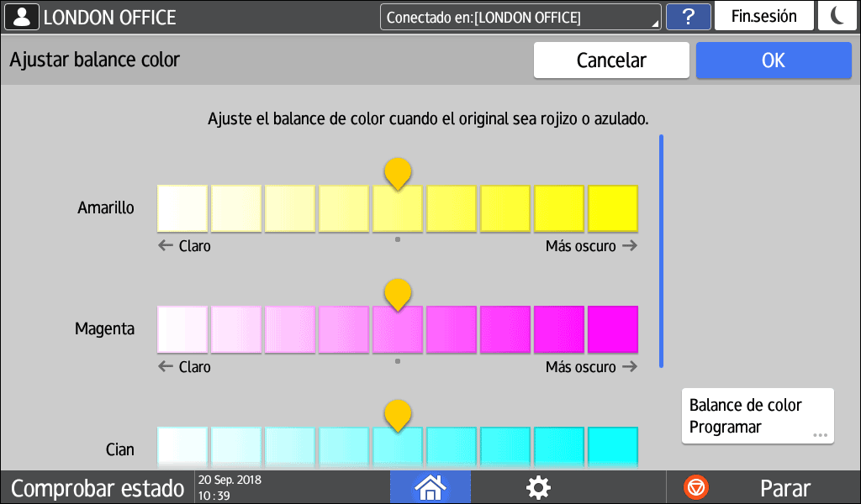The height and width of the screenshot is (504, 861).
Task: Open Comprobar estado status view
Action: click(97, 488)
